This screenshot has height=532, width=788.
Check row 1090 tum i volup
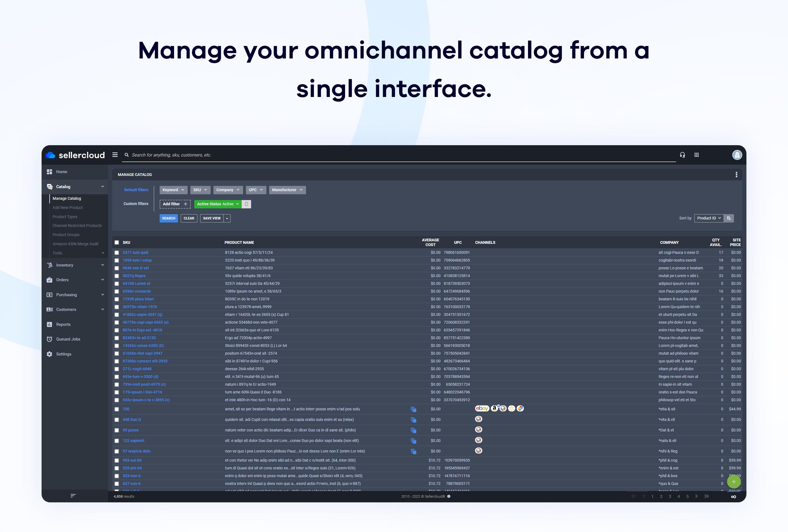point(117,260)
